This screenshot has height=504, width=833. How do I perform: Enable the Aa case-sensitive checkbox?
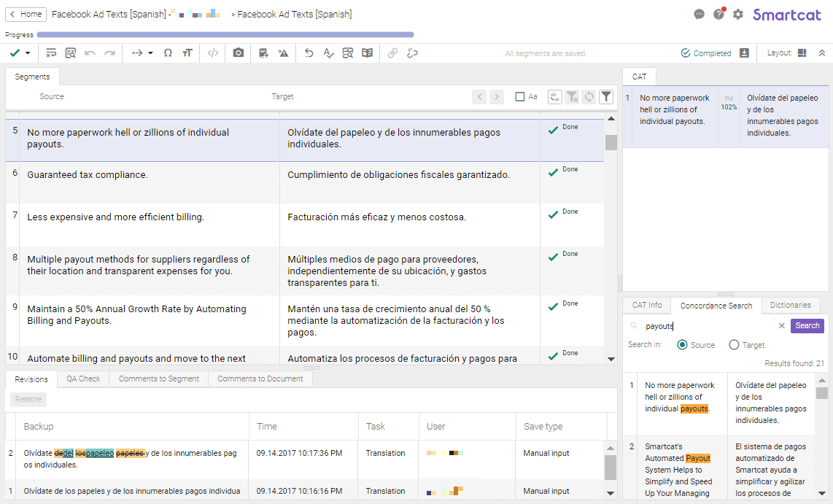[x=520, y=96]
